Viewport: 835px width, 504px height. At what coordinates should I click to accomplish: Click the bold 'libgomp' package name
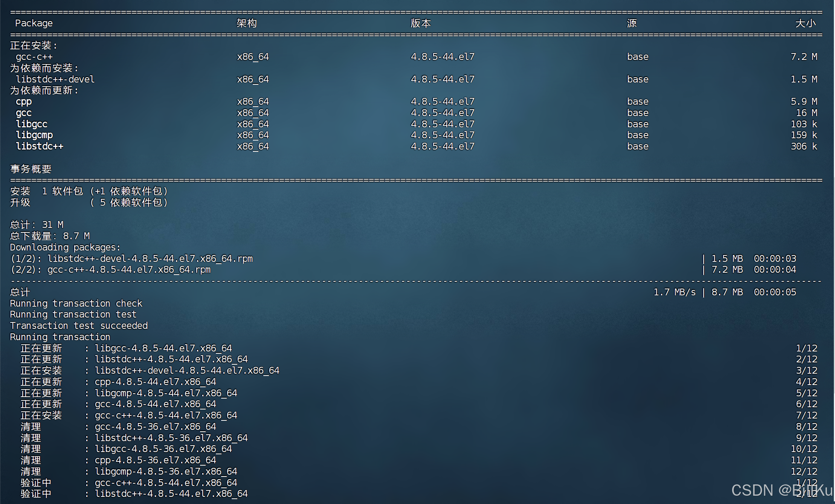[x=34, y=135]
